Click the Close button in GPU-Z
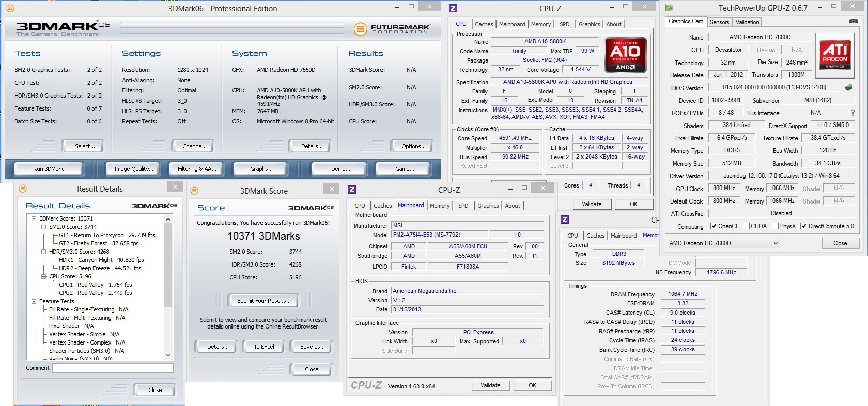The height and width of the screenshot is (406, 868). tap(840, 243)
